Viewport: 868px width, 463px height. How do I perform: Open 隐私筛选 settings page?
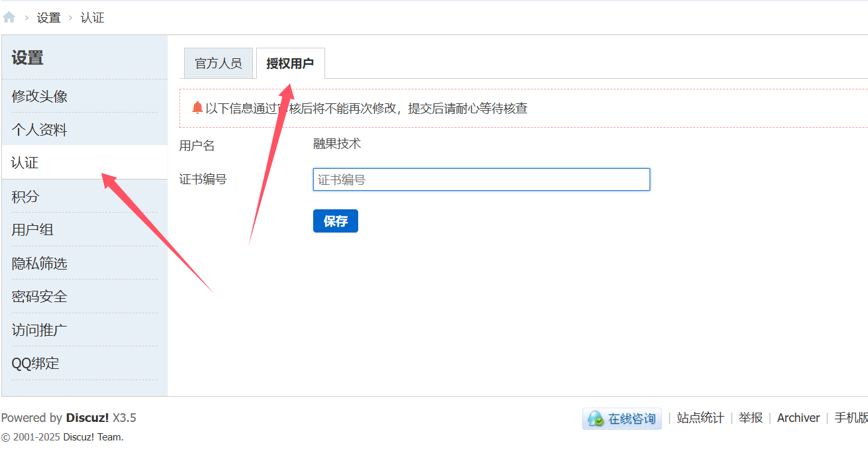[x=40, y=264]
